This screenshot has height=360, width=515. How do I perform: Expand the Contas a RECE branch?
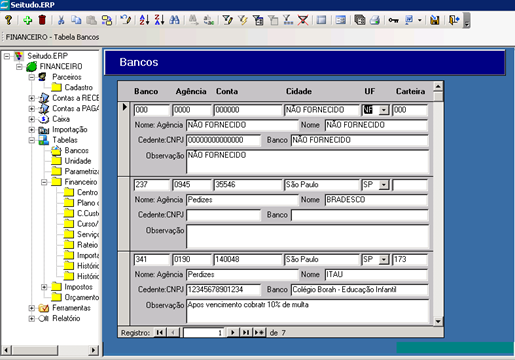tap(32, 98)
